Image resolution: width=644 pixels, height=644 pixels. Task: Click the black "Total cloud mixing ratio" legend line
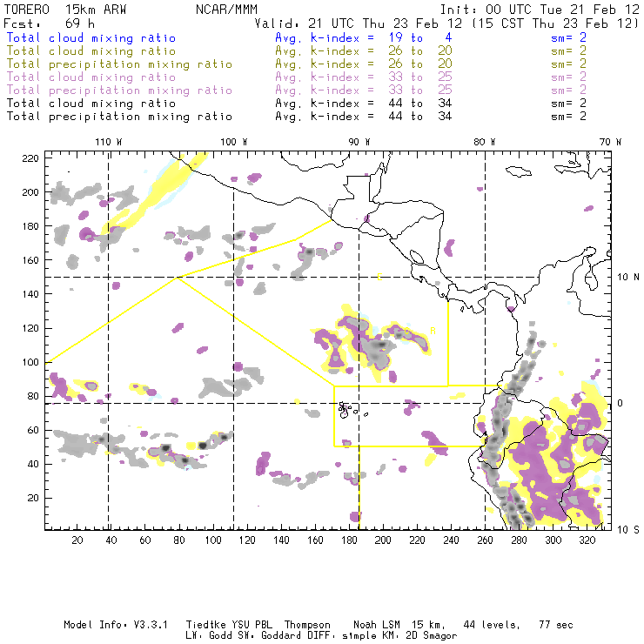pyautogui.click(x=91, y=103)
